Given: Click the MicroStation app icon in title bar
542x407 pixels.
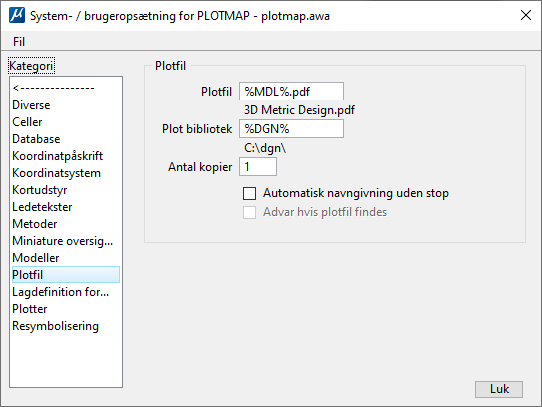Looking at the screenshot, I should click(17, 16).
